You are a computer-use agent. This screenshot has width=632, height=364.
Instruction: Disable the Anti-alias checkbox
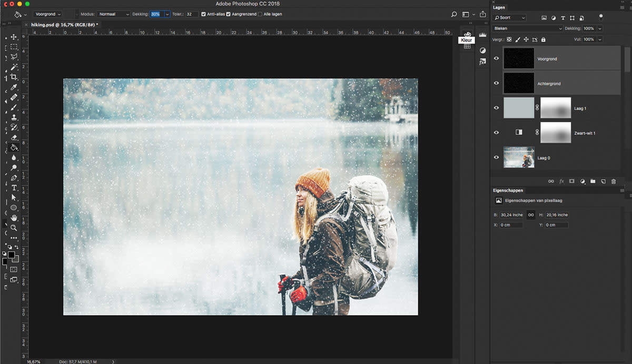tap(204, 14)
